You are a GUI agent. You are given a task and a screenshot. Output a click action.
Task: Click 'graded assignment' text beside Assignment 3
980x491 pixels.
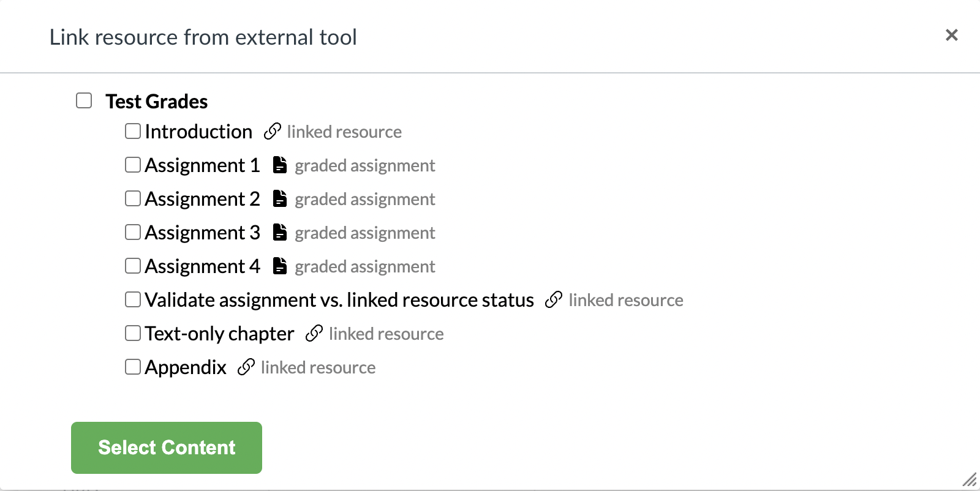click(x=365, y=233)
